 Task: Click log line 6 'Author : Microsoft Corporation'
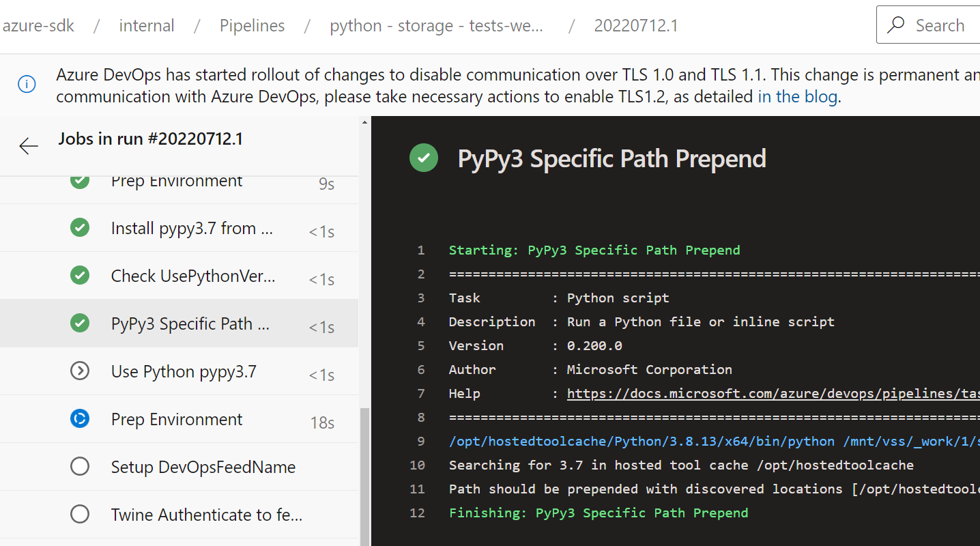tap(590, 369)
